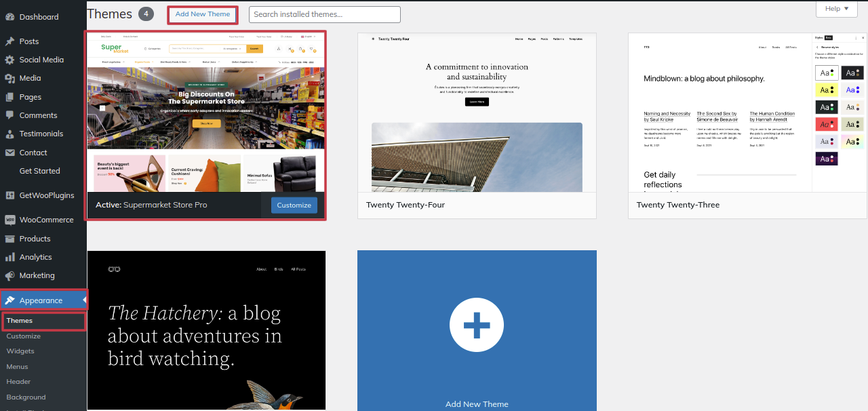Open GetWooPlugins via its sidebar icon
Viewport: 868px width, 411px height.
tap(9, 195)
